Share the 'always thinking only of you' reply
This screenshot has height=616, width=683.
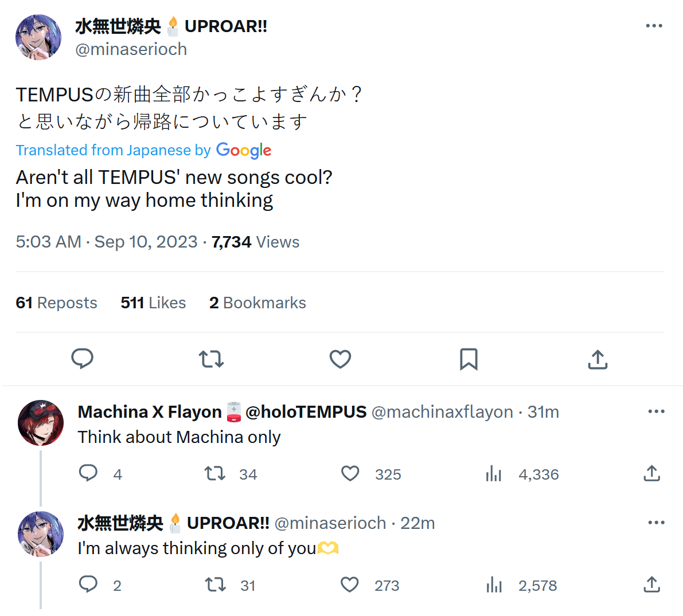coord(651,585)
